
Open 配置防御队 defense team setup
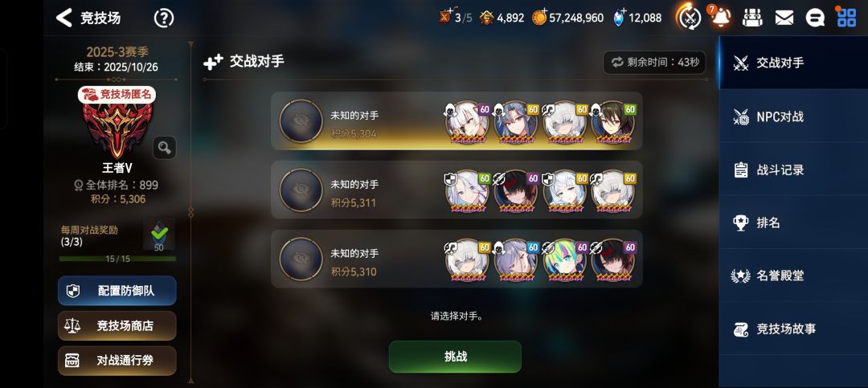tap(117, 291)
